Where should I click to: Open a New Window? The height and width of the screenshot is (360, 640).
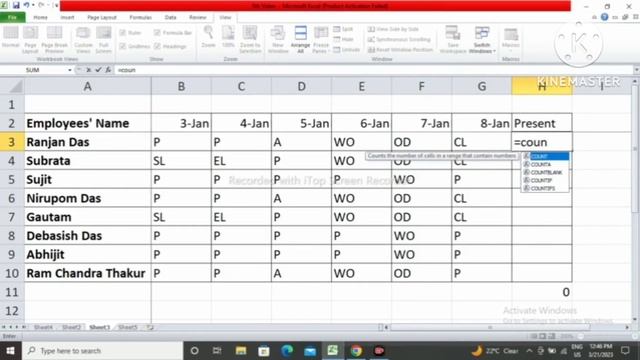tap(278, 39)
